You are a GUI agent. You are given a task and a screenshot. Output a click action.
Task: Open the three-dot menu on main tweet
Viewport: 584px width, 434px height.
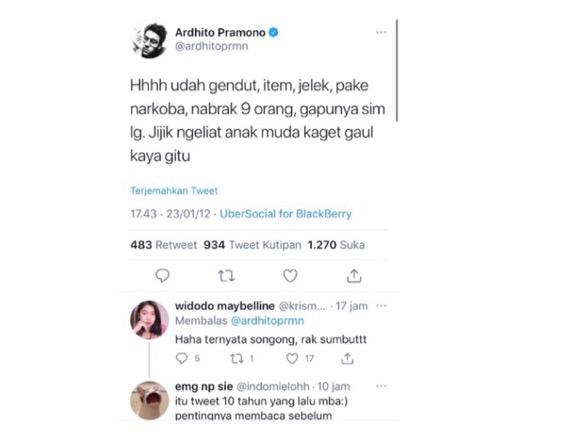(381, 32)
